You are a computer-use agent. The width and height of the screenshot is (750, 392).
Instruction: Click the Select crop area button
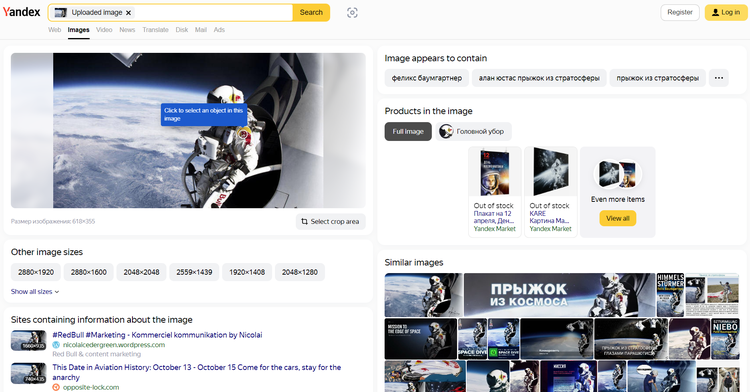(331, 222)
